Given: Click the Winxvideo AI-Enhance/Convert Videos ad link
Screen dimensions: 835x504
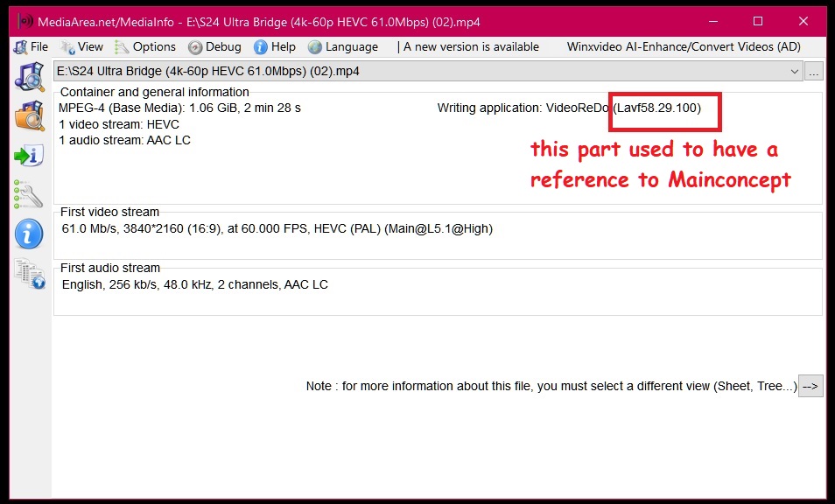Looking at the screenshot, I should tap(684, 47).
